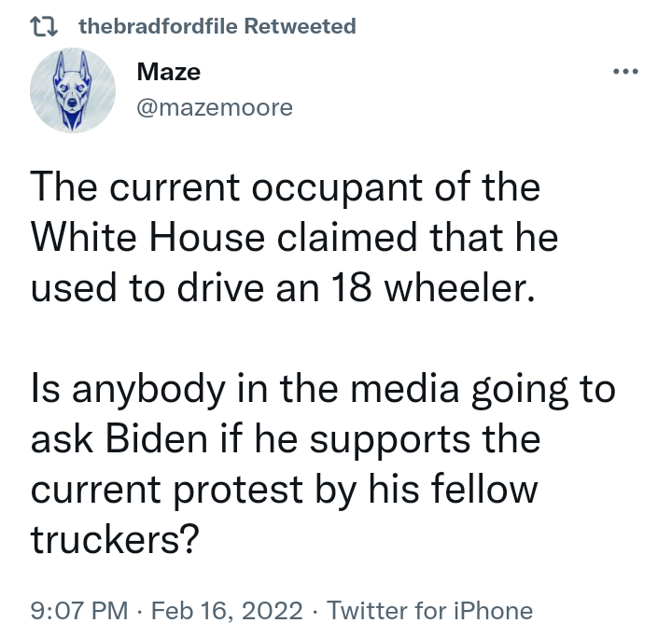Click the word "Biden" in the tweet
The height and width of the screenshot is (637, 672).
(157, 439)
